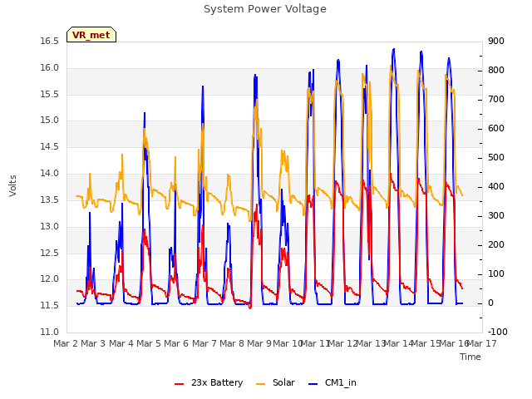Image resolution: width=532 pixels, height=399 pixels.
Task: Click the Time axis label
Action: point(470,357)
